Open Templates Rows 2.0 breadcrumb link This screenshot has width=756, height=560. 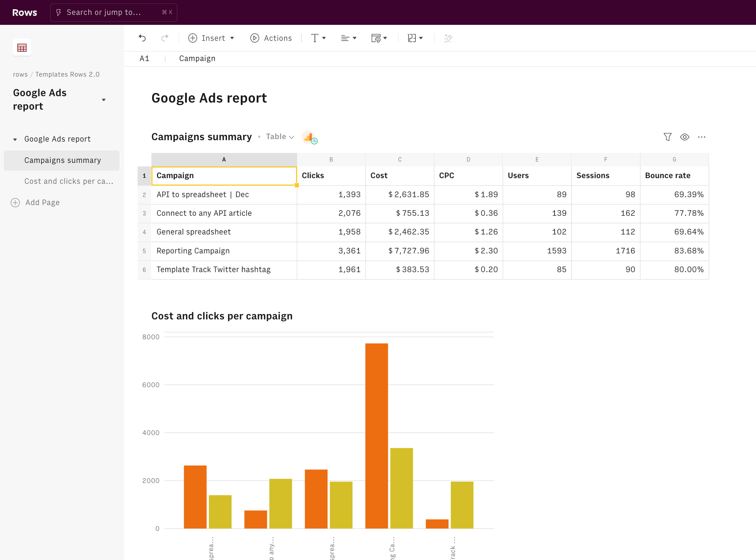(x=67, y=75)
